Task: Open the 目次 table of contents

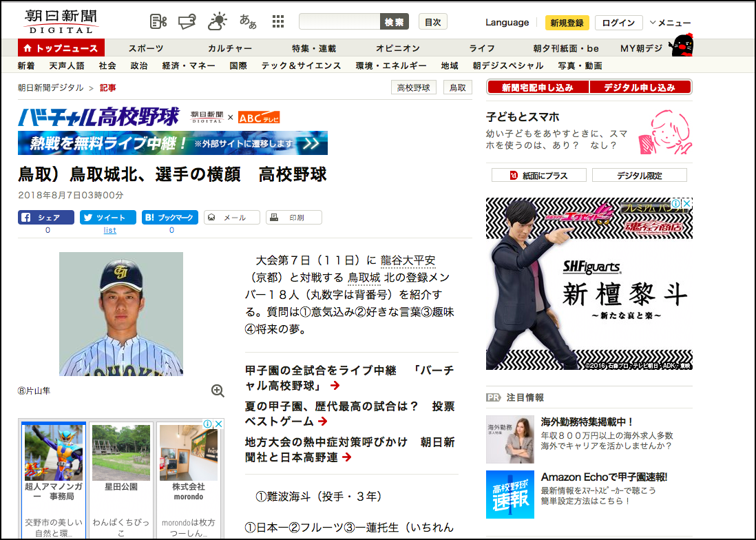Action: pos(432,22)
